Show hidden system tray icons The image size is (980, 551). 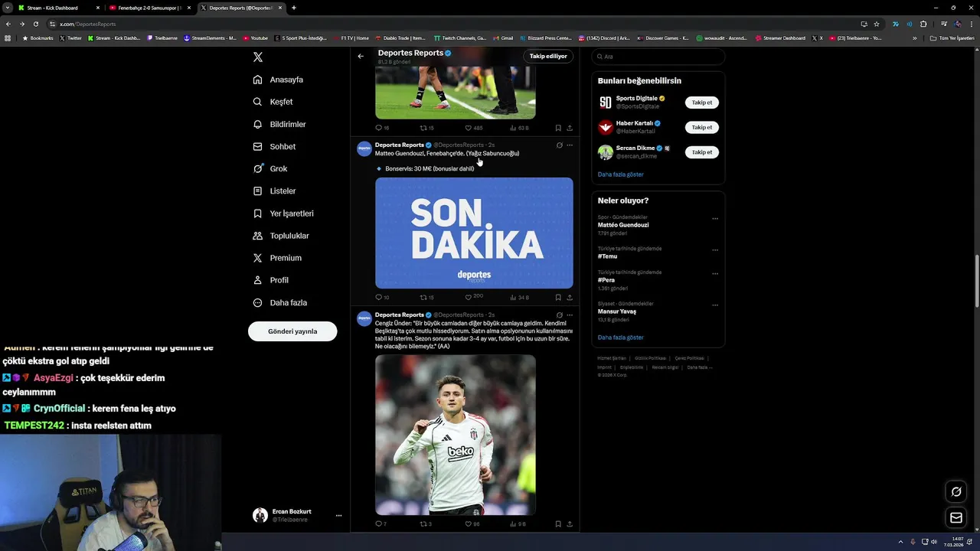click(900, 542)
